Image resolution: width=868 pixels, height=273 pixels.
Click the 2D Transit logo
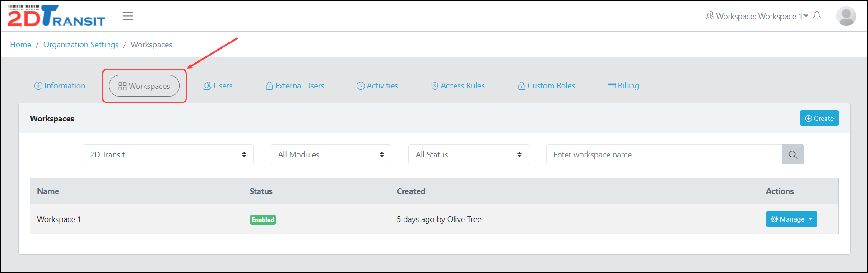tap(56, 16)
